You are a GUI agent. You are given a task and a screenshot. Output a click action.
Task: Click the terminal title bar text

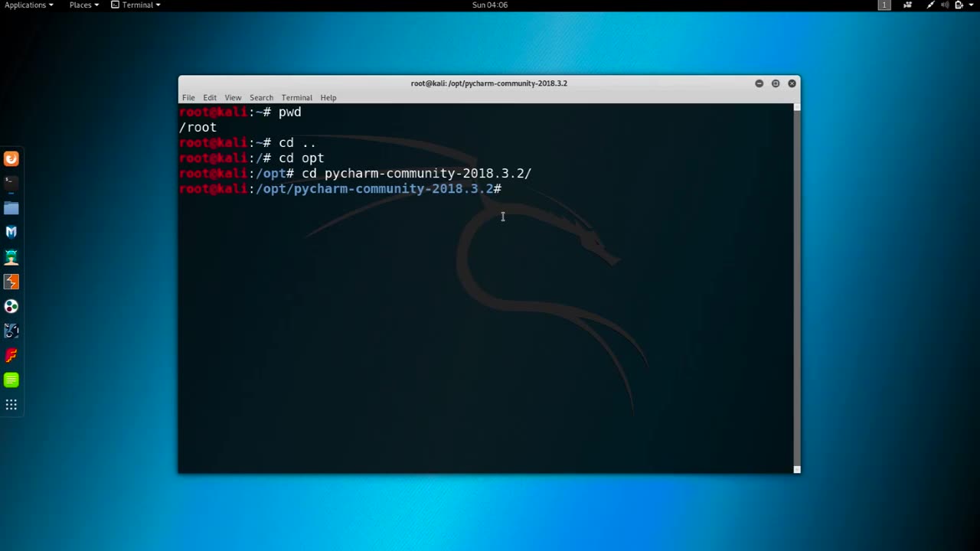pyautogui.click(x=489, y=83)
